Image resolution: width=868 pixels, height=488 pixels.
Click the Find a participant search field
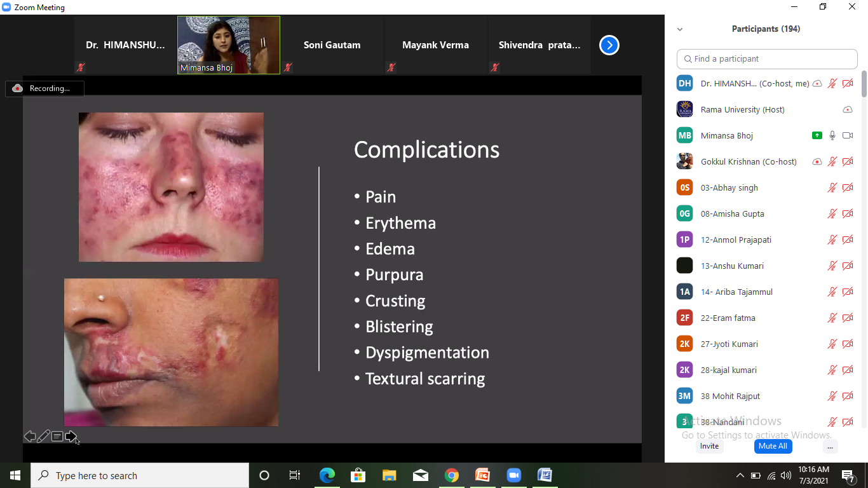point(767,58)
